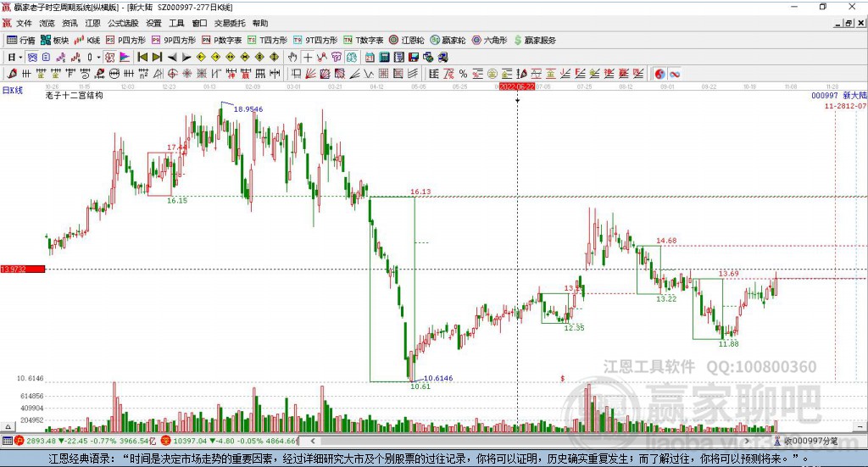The height and width of the screenshot is (467, 868).
Task: Click the first yellow diamond arrow icon
Action: [201, 57]
